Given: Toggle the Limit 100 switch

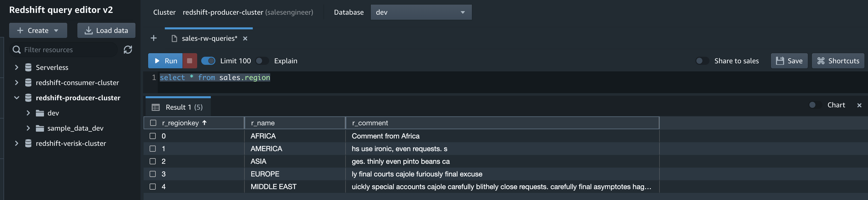Looking at the screenshot, I should 208,61.
